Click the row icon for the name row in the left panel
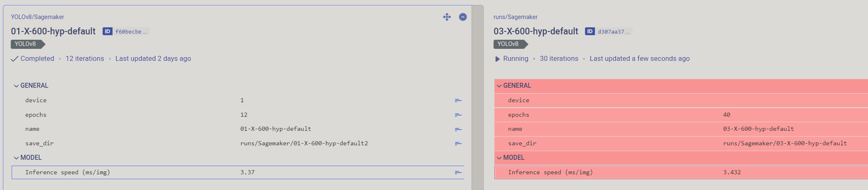The image size is (868, 190). click(x=458, y=130)
